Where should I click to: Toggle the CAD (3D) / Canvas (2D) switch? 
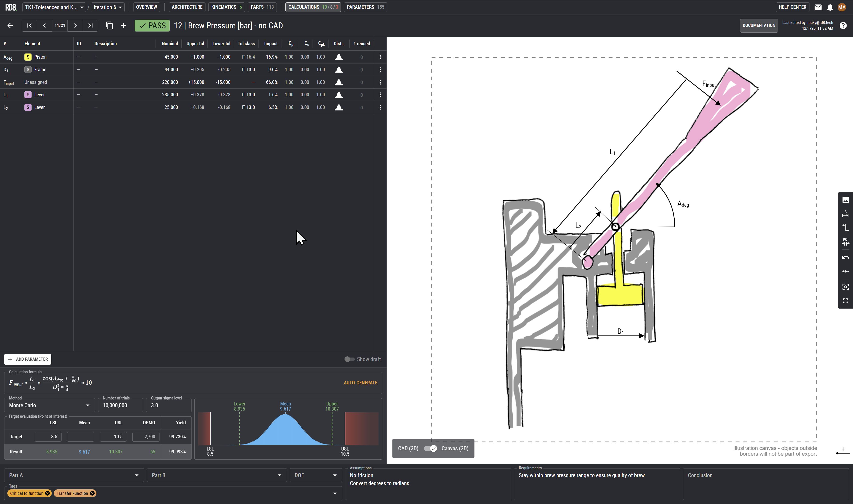click(x=430, y=448)
